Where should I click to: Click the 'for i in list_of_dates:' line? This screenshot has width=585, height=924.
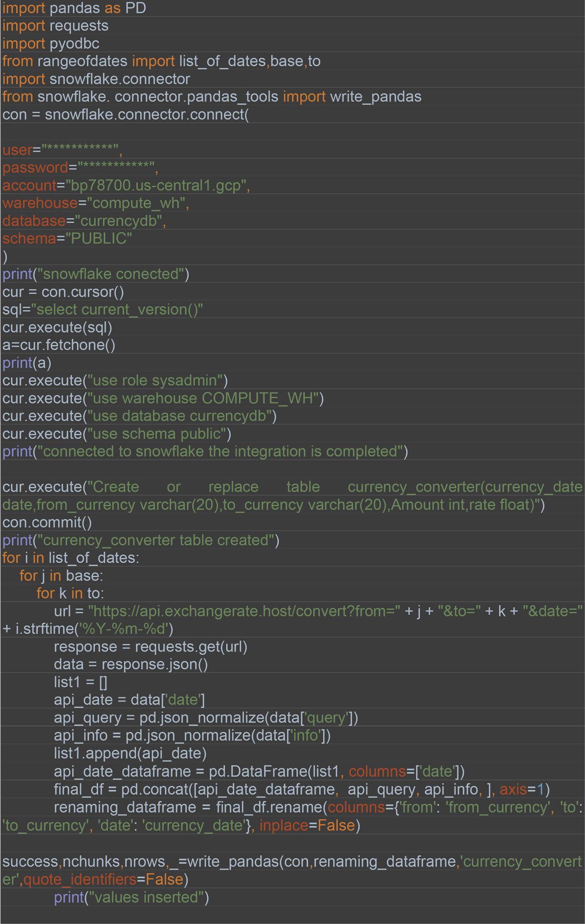coord(71,558)
